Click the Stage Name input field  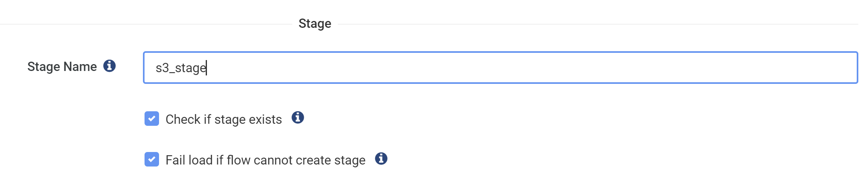[x=499, y=68]
